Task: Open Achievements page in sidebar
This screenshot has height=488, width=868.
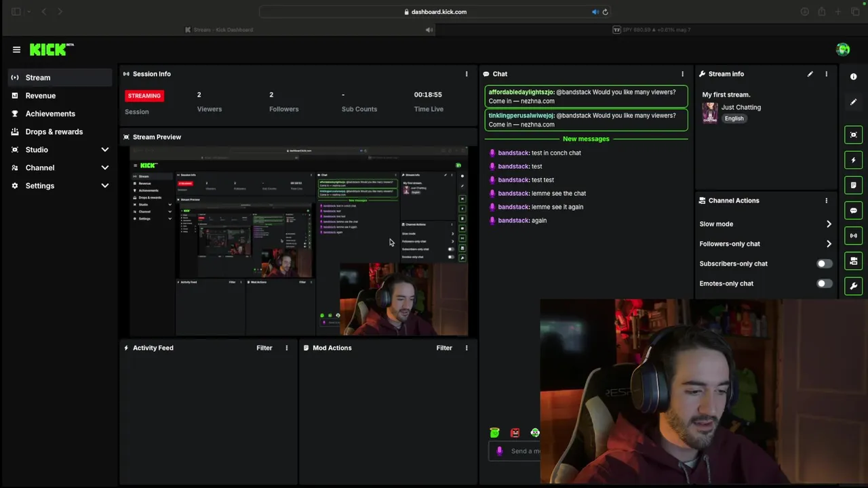Action: pyautogui.click(x=60, y=114)
